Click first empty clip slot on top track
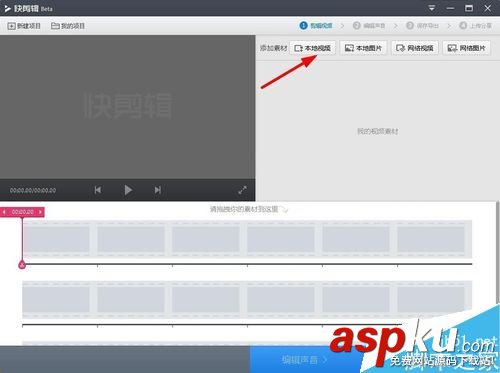This screenshot has height=373, width=500. 56,239
